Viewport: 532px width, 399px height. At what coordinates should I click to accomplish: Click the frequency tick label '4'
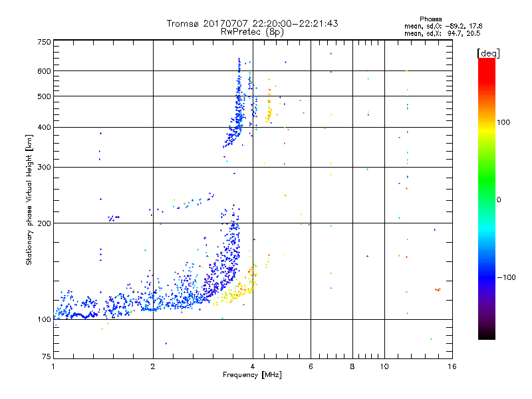253,366
